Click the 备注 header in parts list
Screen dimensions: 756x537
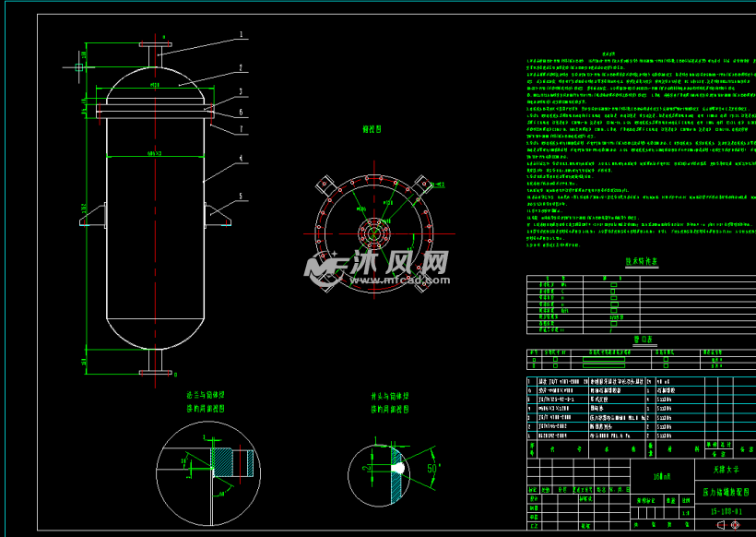tap(748, 449)
